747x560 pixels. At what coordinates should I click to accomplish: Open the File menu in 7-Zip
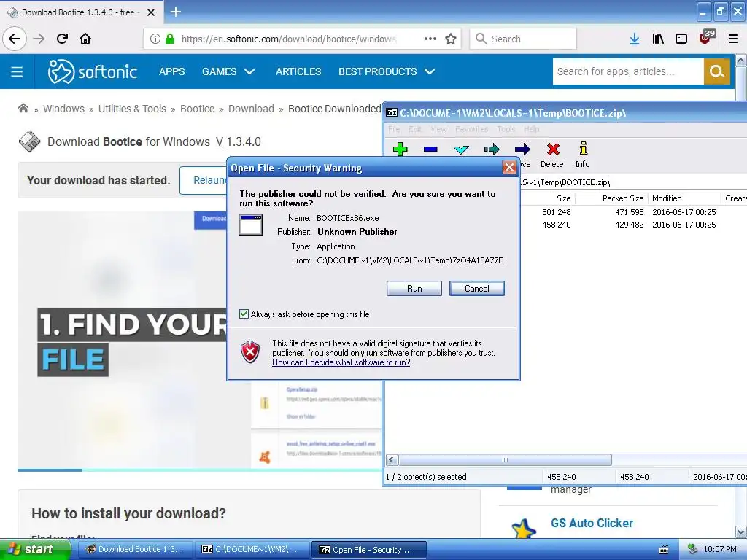pyautogui.click(x=393, y=129)
